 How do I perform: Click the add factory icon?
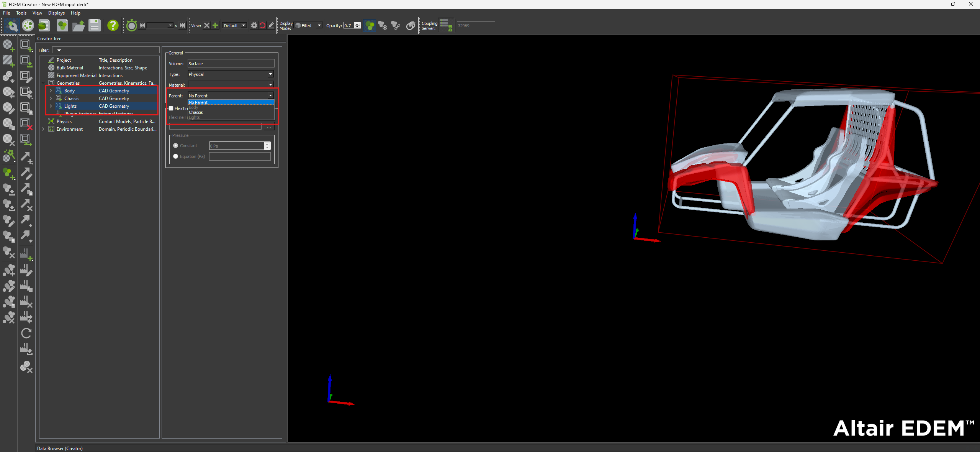26,254
